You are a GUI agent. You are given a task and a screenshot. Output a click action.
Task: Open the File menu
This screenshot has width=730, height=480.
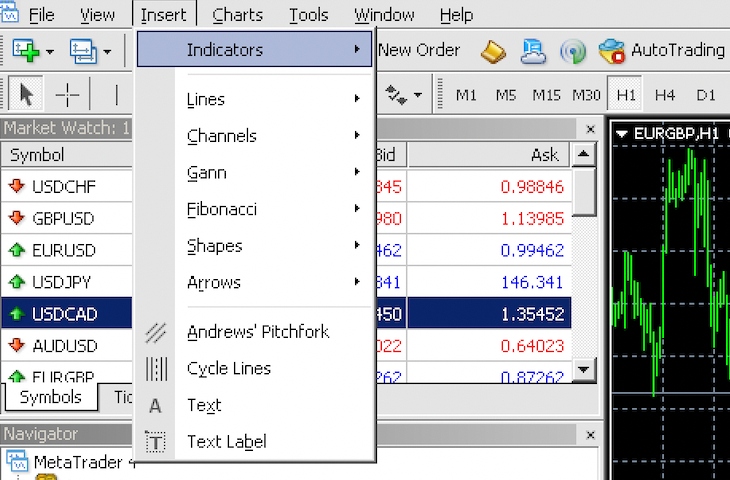(41, 15)
